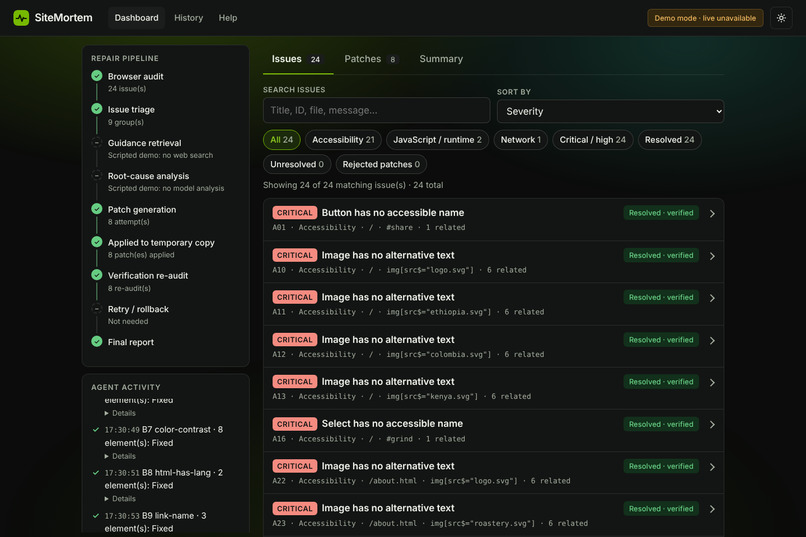
Task: Click the Issue triage green check icon
Action: (97, 109)
